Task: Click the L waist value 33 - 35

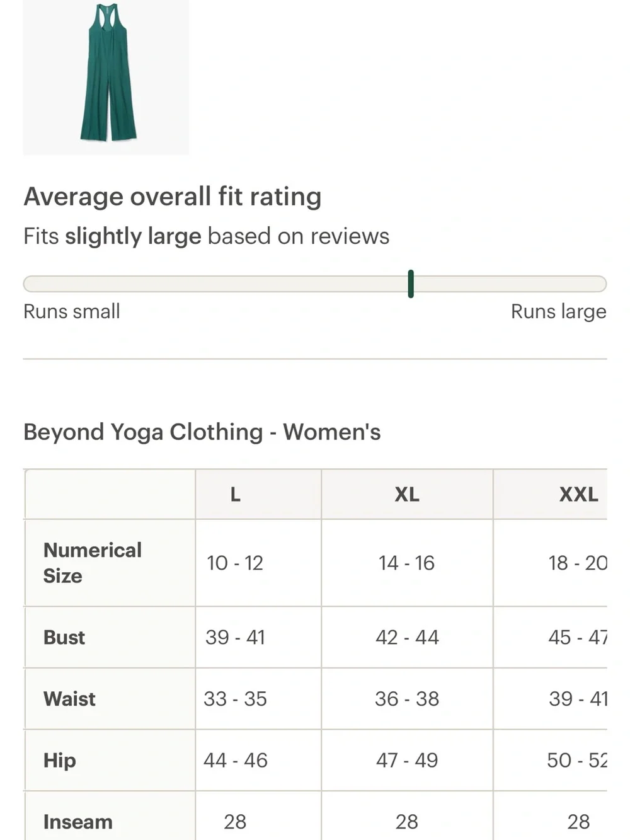Action: pyautogui.click(x=236, y=699)
